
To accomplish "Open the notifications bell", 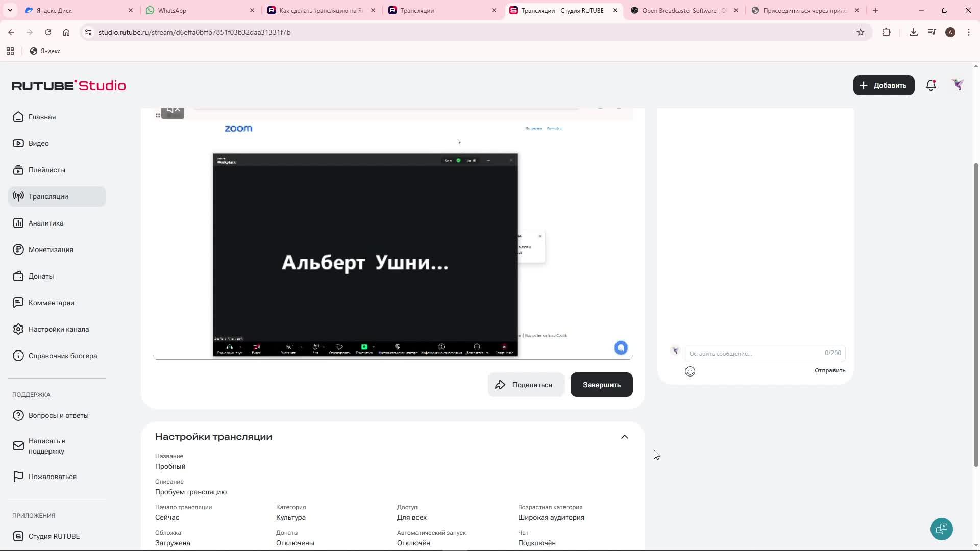I will [931, 85].
